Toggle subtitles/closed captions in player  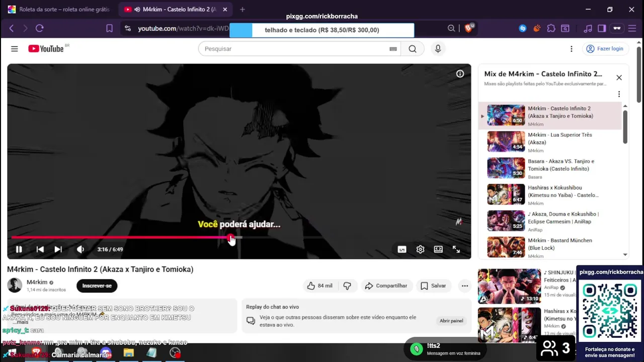click(402, 249)
